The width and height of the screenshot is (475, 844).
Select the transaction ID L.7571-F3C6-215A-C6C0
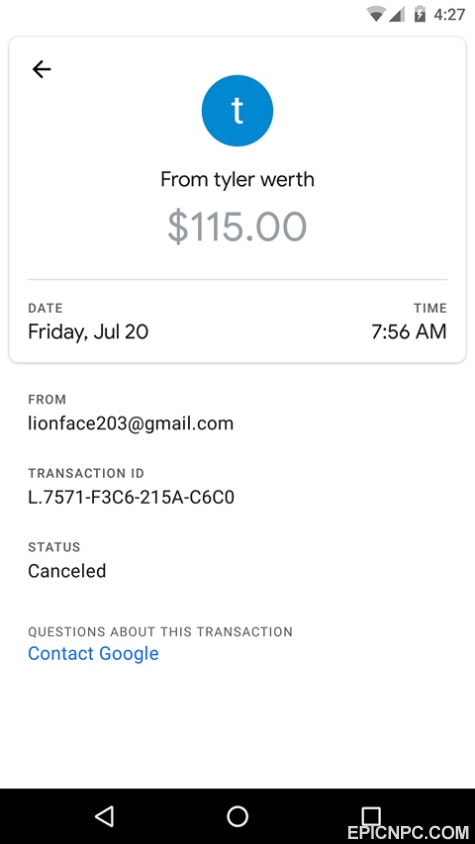tap(131, 497)
